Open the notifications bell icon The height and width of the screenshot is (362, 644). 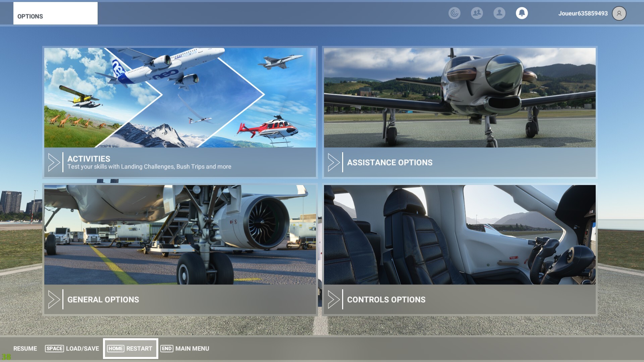click(x=522, y=13)
